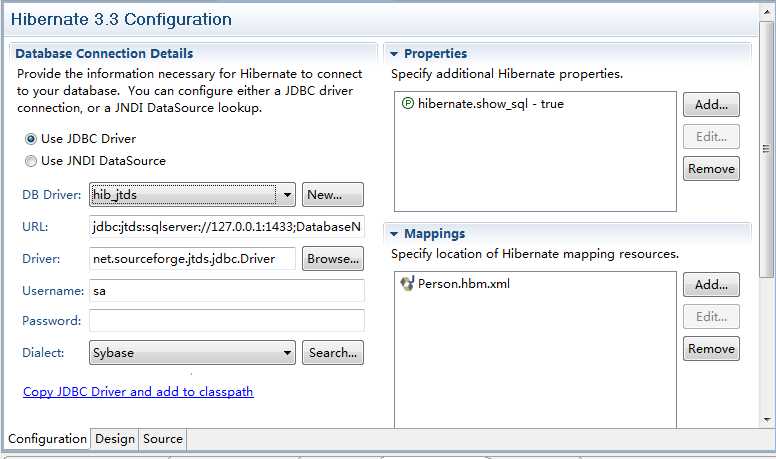Switch to the Source tab
776x459 pixels.
point(163,439)
